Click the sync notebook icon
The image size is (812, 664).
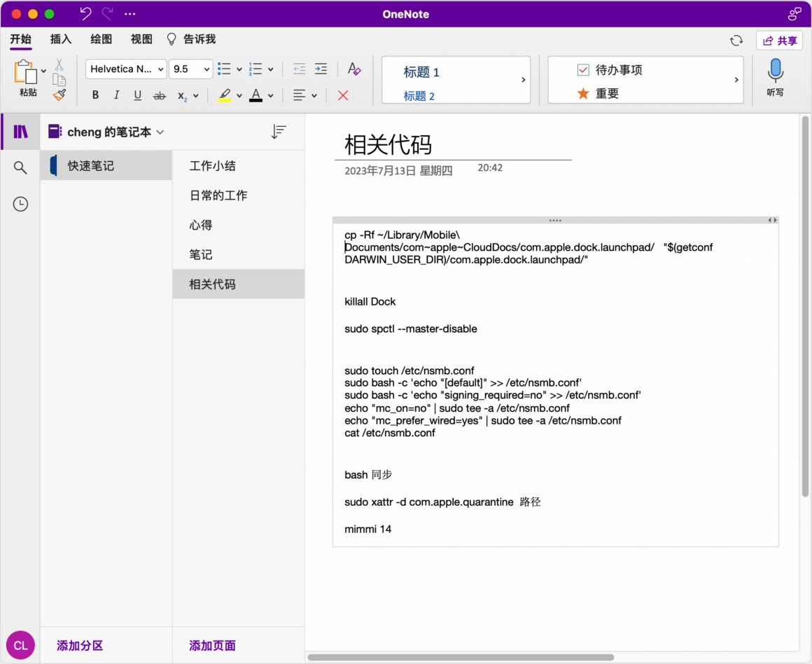point(736,41)
